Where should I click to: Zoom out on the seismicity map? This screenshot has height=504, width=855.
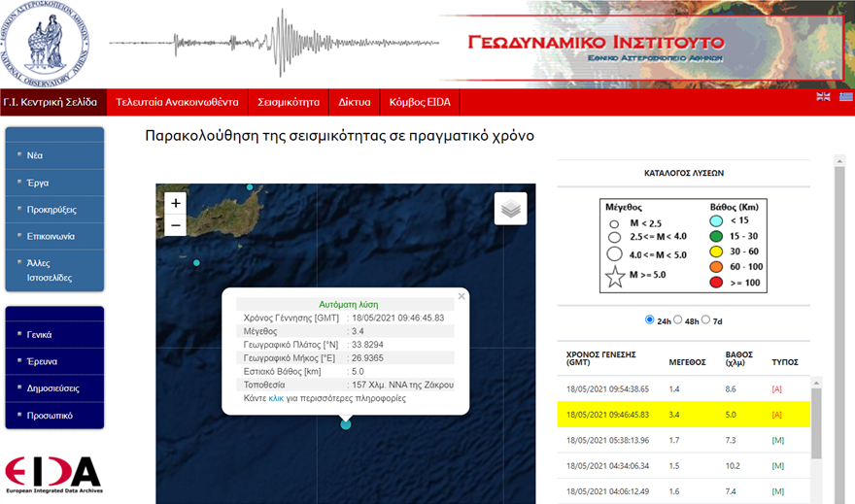pyautogui.click(x=175, y=225)
